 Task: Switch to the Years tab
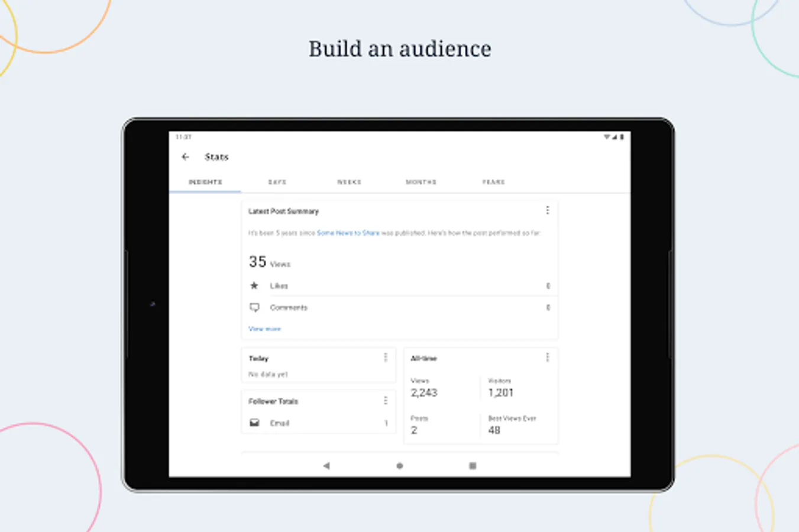point(493,182)
